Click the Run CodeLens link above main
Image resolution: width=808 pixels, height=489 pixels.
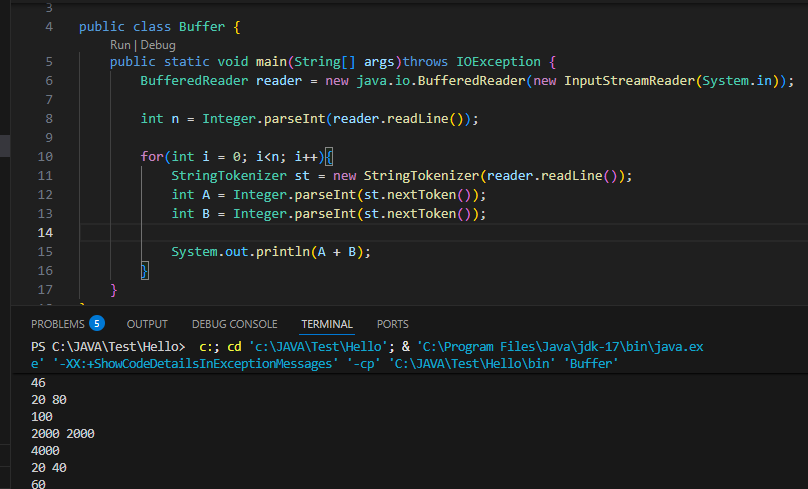click(x=120, y=45)
